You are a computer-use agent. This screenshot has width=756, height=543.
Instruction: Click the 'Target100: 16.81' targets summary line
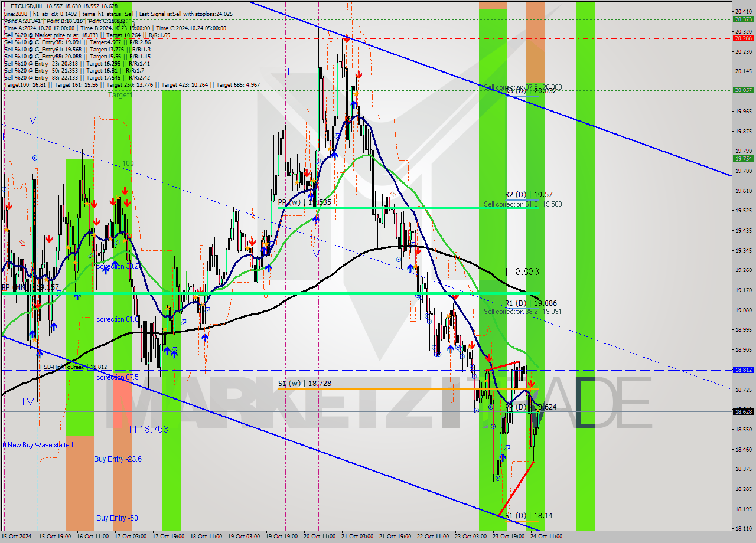(x=132, y=84)
